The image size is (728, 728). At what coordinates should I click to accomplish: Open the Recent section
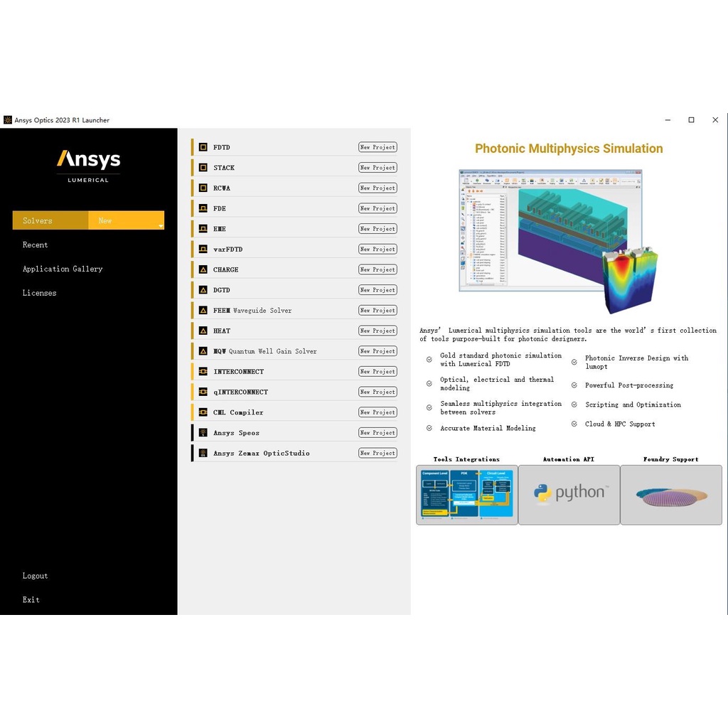click(36, 245)
